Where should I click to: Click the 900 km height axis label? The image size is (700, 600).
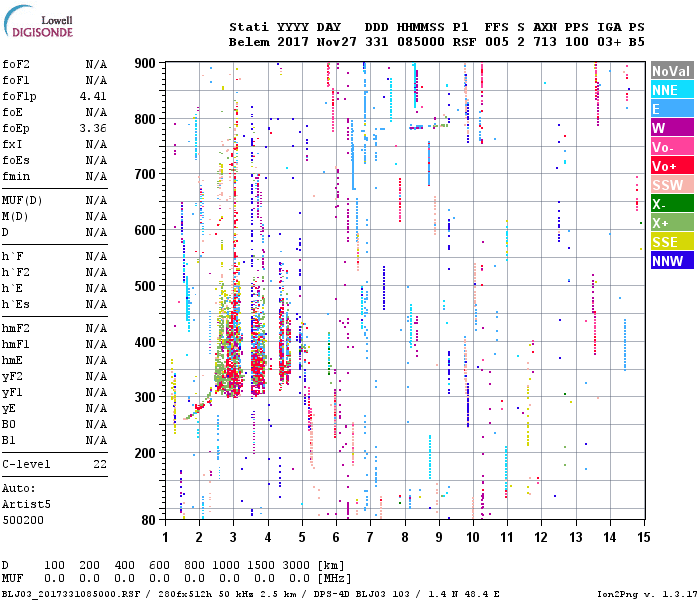pos(145,63)
